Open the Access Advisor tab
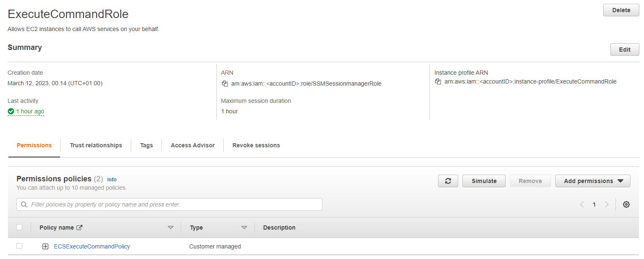Viewport: 644px width, 259px height. (193, 145)
